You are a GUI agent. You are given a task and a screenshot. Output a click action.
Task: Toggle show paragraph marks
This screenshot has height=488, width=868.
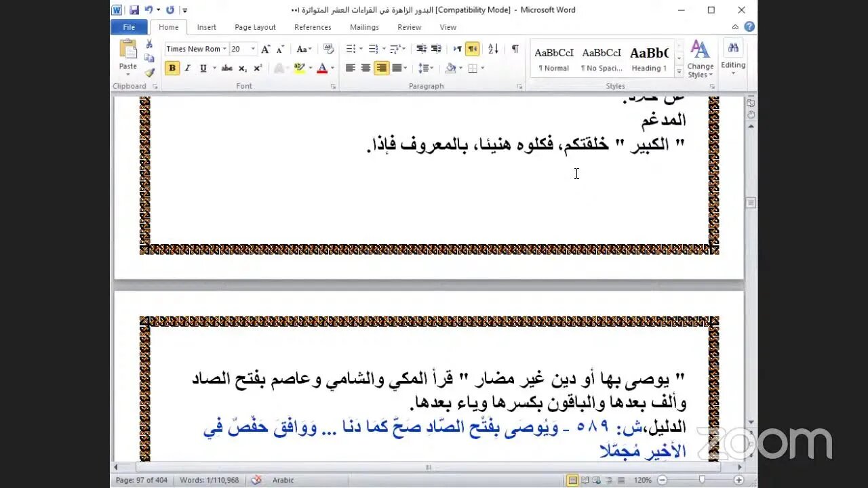coord(515,49)
